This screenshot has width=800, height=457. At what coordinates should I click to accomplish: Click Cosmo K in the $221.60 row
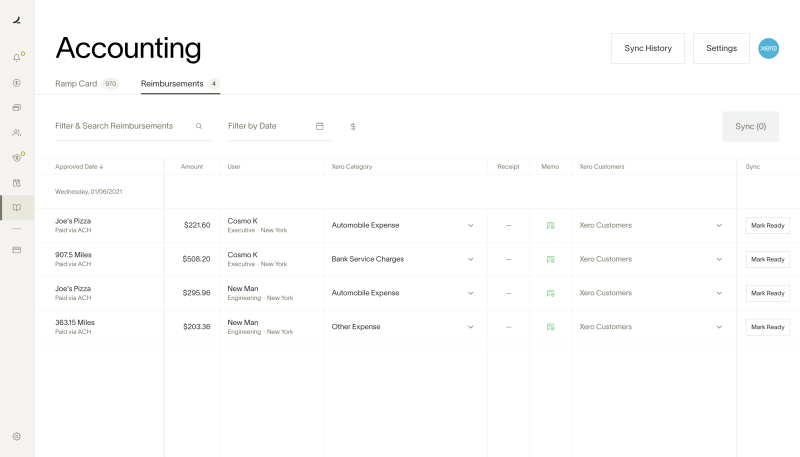(x=242, y=221)
